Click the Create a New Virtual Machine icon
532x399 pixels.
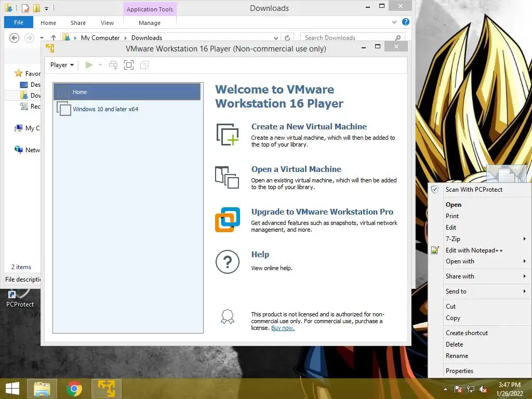pos(228,135)
